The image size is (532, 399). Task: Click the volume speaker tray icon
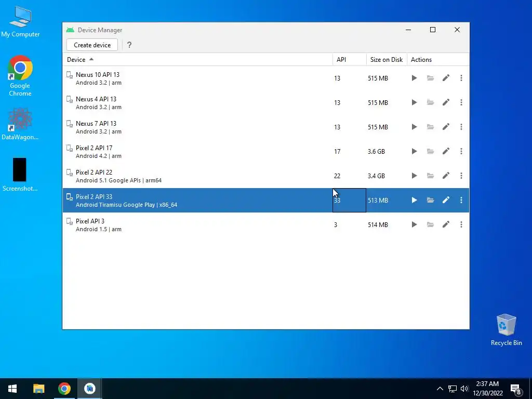pyautogui.click(x=464, y=389)
